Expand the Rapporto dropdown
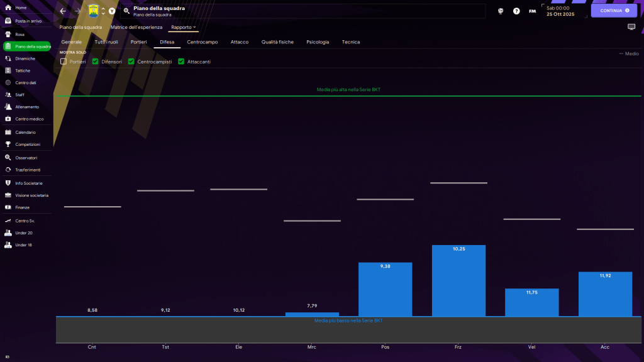Screen dimensions: 644x362 click(184, 28)
